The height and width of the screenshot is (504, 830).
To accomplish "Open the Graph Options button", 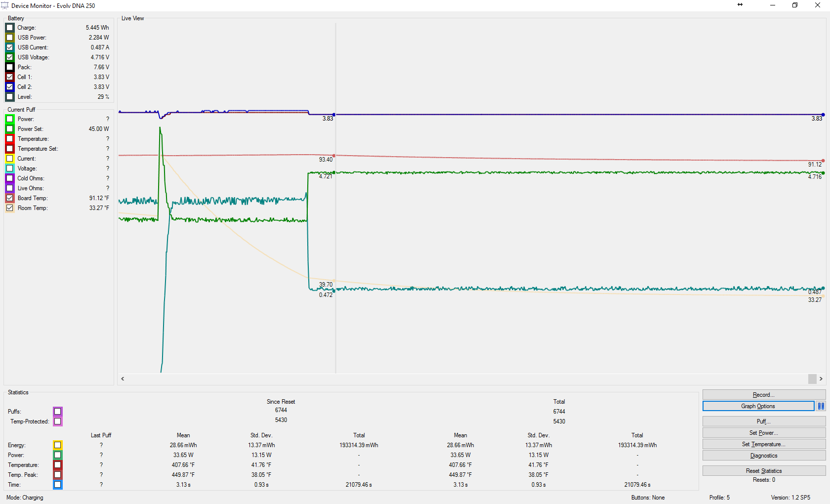I will 758,406.
